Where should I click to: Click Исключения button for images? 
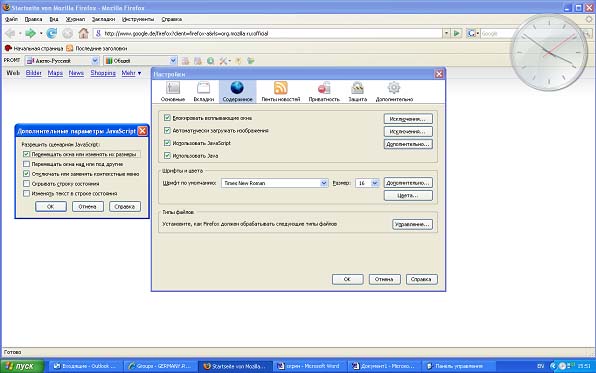tap(408, 132)
